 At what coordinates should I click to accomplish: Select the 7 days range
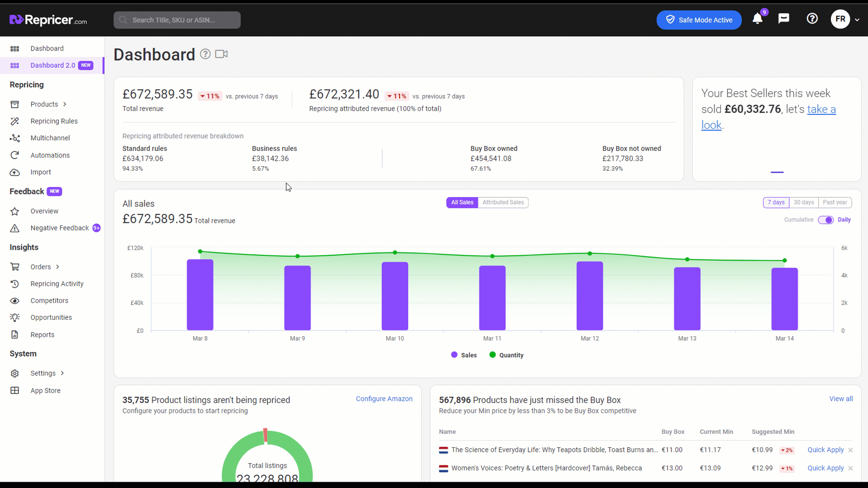click(x=776, y=202)
